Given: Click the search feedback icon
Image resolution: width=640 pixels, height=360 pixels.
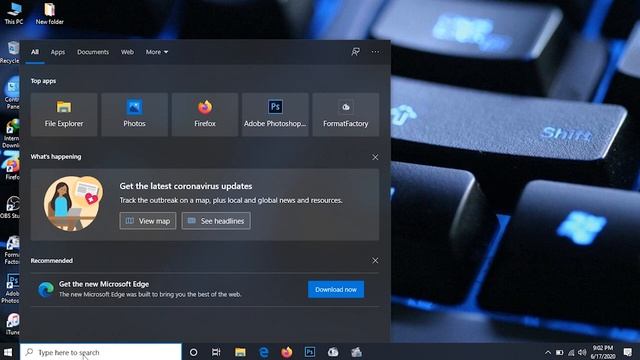Looking at the screenshot, I should (356, 52).
